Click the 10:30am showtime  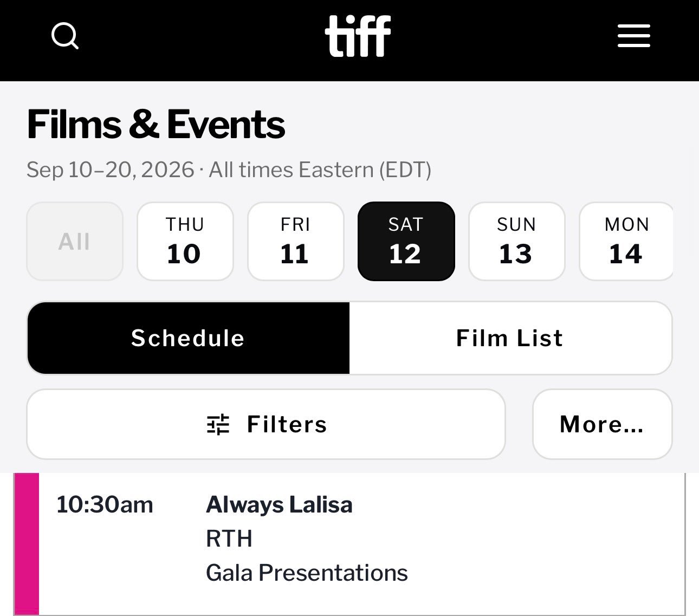click(105, 505)
